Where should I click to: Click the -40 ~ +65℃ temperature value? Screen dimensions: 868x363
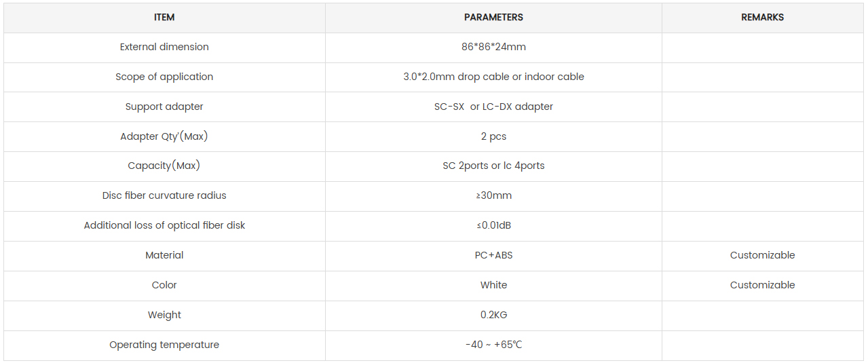pos(493,345)
